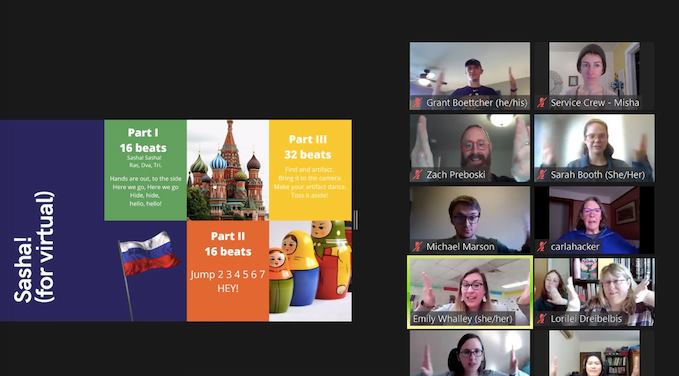Click the divider handle beside shared slide
This screenshot has height=376, width=679.
point(356,220)
